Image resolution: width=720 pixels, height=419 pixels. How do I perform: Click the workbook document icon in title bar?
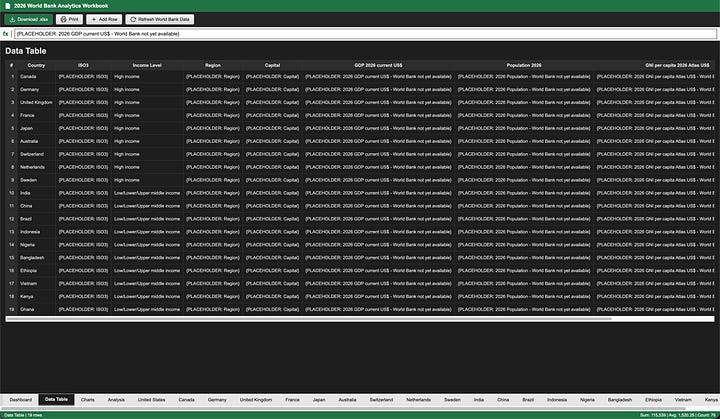7,6
